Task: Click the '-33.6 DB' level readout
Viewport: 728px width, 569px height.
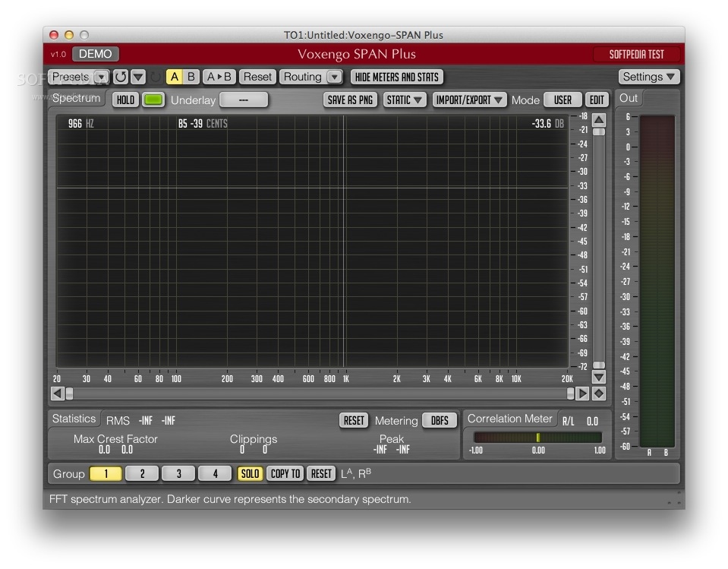Action: click(548, 124)
